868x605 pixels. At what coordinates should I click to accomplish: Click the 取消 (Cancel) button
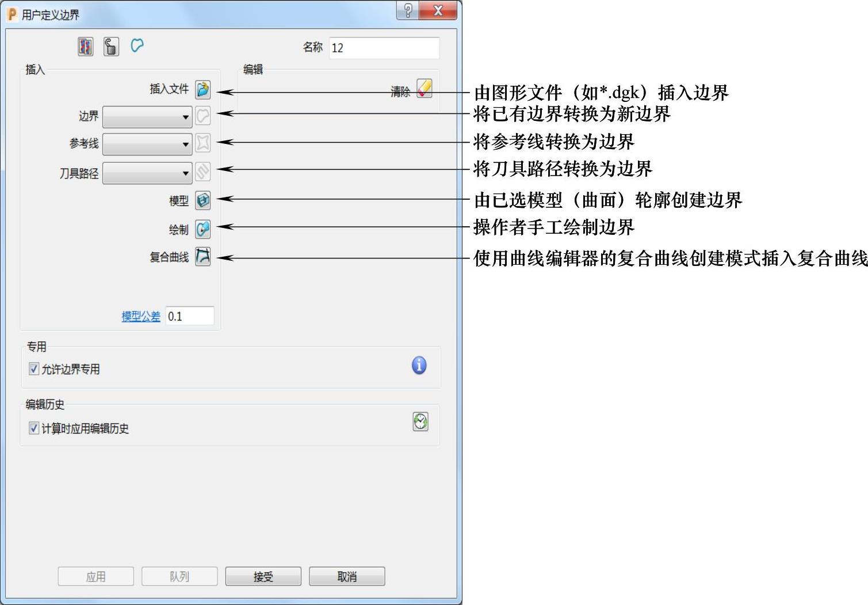click(347, 576)
